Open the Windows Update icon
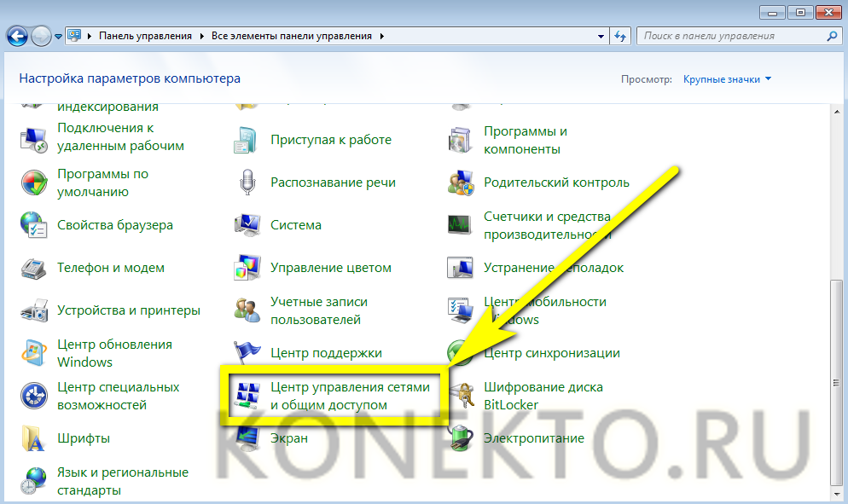The image size is (848, 504). (34, 353)
